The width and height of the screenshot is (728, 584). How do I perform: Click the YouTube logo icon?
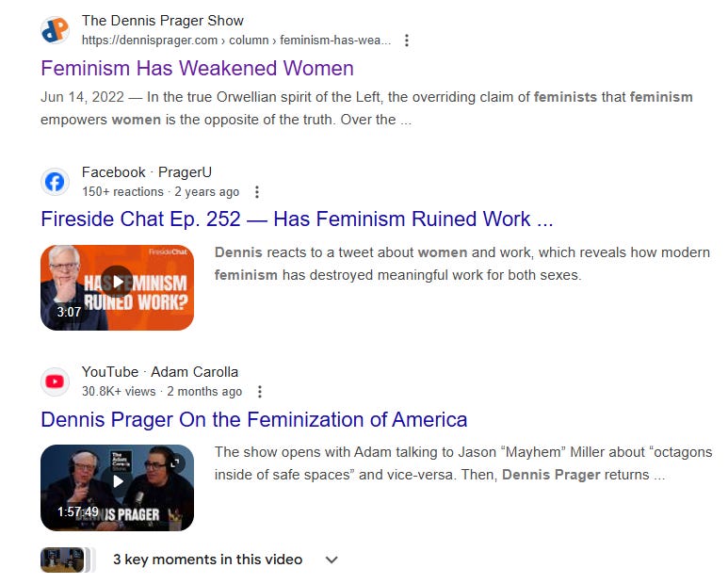[55, 381]
